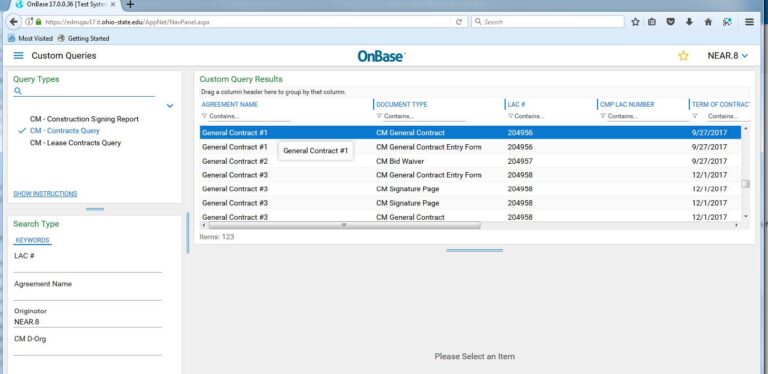Select CM - Lease Contracts Query
This screenshot has height=374, width=768.
coord(75,143)
